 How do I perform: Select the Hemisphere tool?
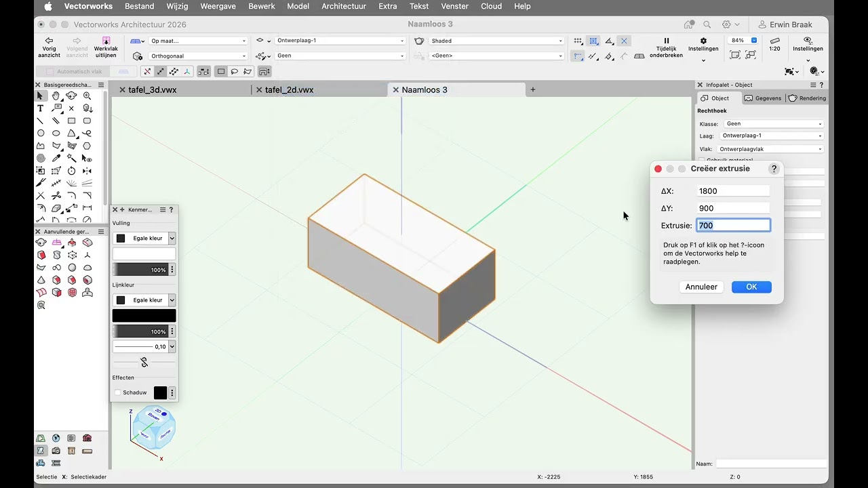tap(87, 268)
